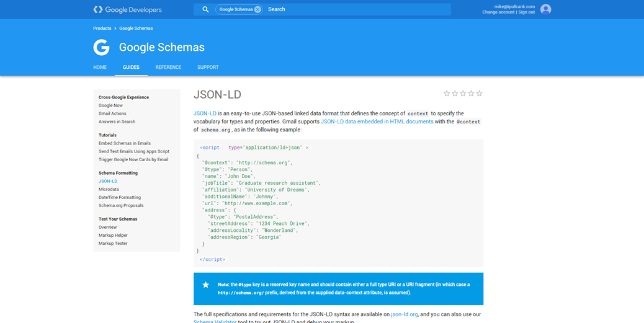Rate the page three stars

point(463,94)
